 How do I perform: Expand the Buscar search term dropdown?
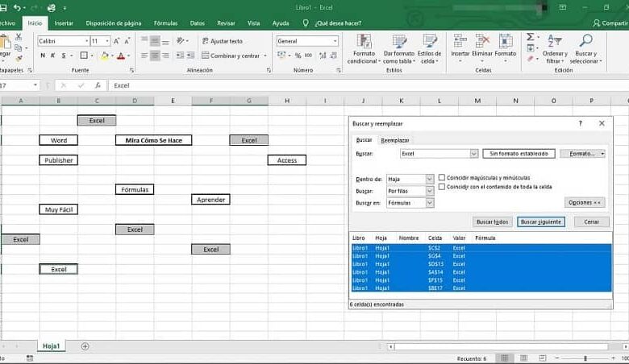[473, 154]
